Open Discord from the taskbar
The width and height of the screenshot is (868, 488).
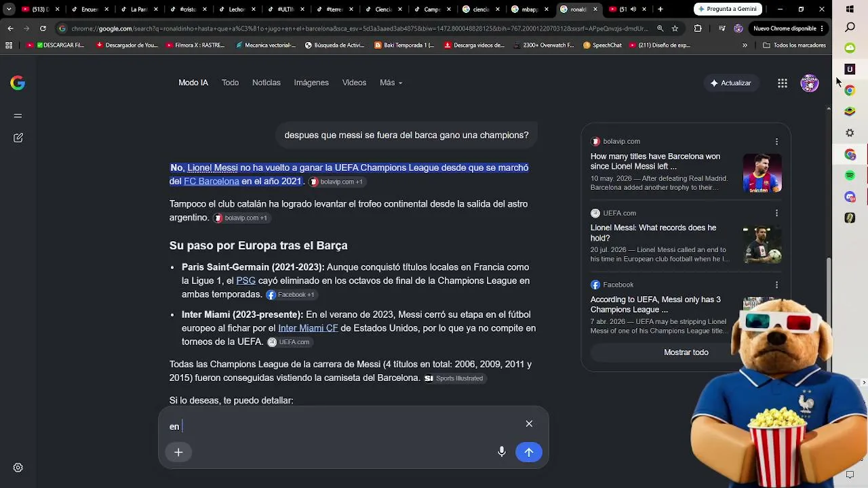coord(850,197)
